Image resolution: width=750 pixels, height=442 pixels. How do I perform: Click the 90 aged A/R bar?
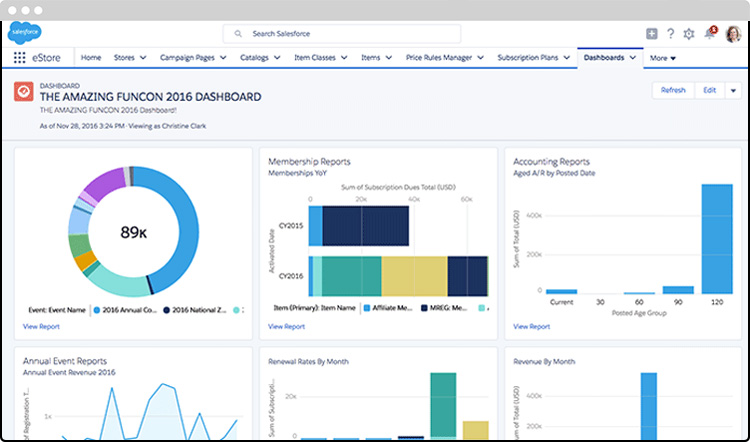(678, 290)
